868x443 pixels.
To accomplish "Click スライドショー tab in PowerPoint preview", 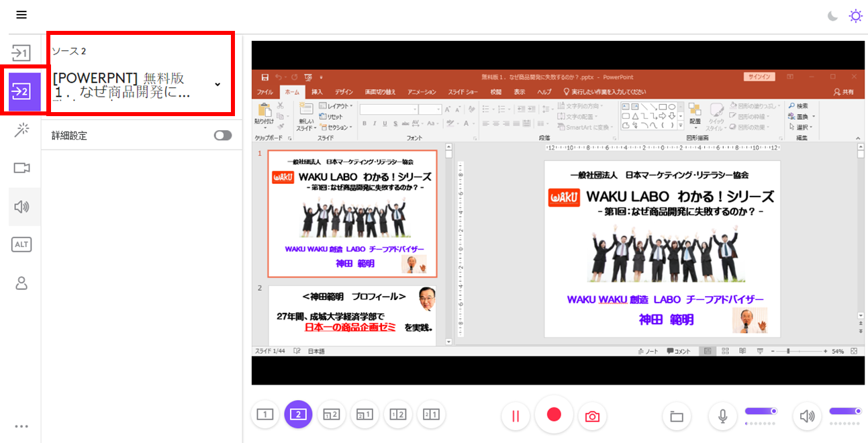I will point(463,92).
